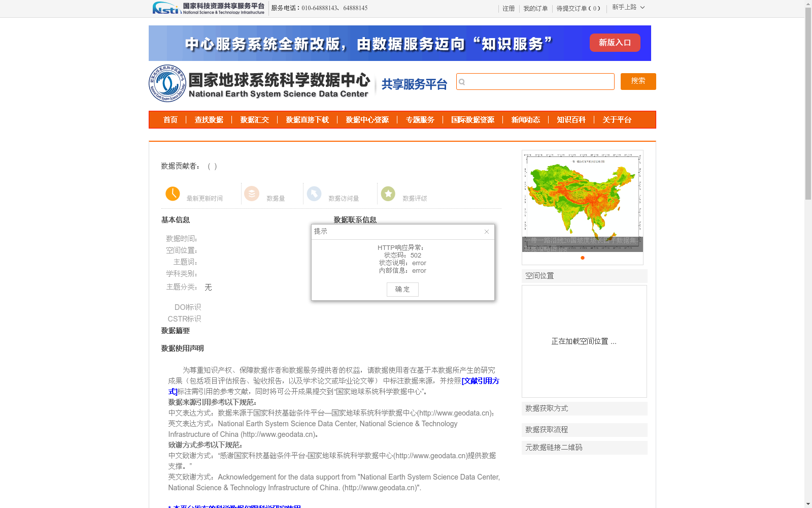Viewport: 812px width, 508px height.
Task: Click the upgrade announcement banner
Action: [400, 43]
